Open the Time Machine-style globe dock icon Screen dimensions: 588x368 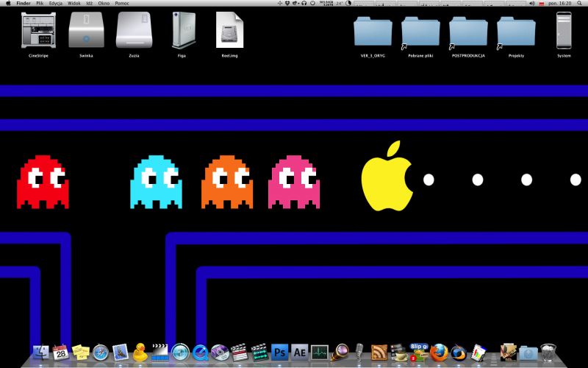click(x=180, y=353)
